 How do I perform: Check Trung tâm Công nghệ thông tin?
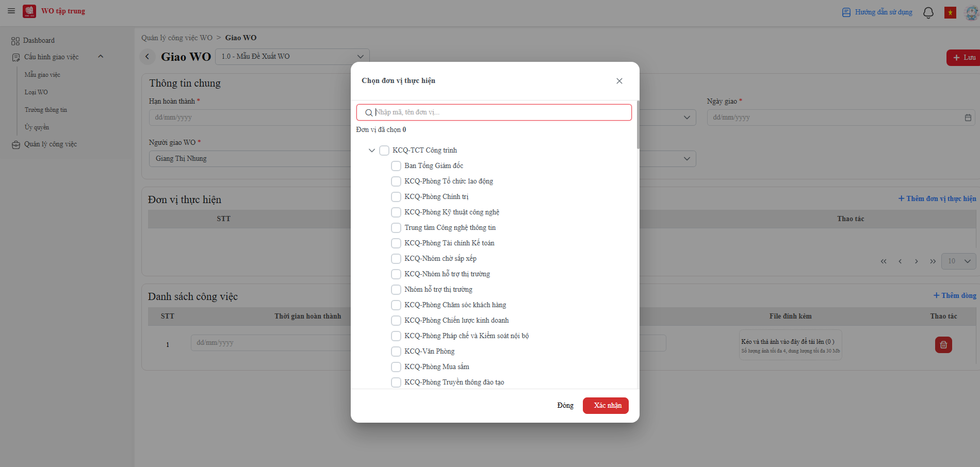tap(396, 228)
